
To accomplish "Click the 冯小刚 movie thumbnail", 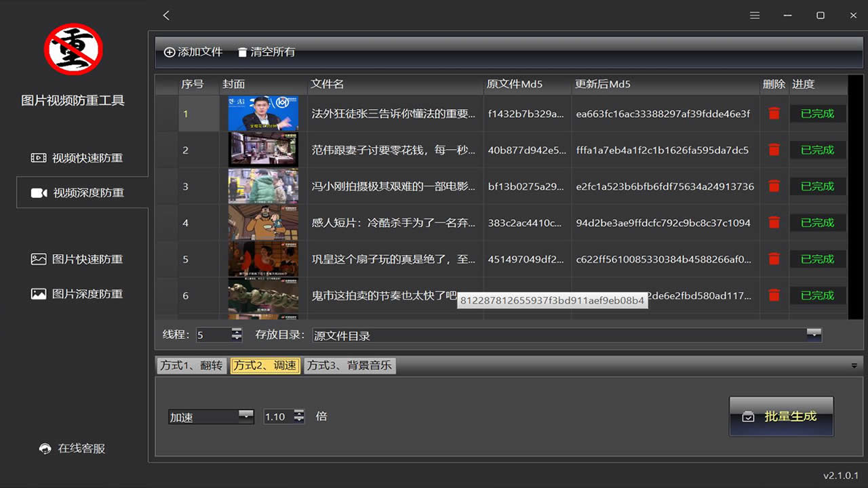I will click(x=262, y=186).
